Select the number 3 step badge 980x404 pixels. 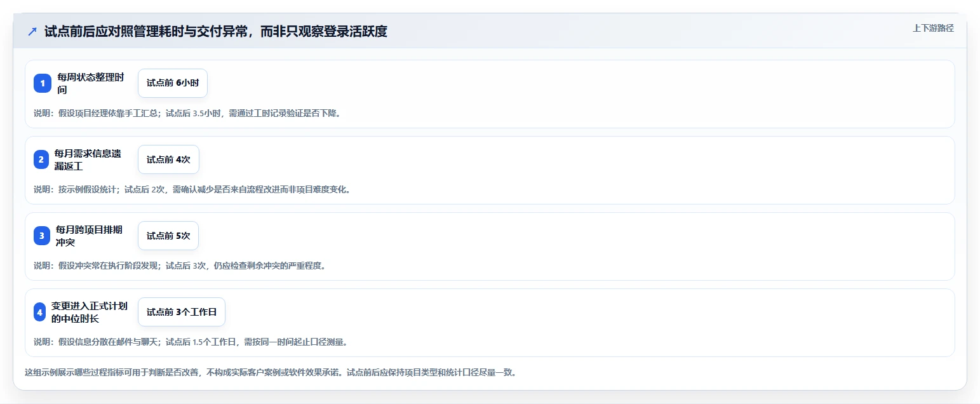42,236
